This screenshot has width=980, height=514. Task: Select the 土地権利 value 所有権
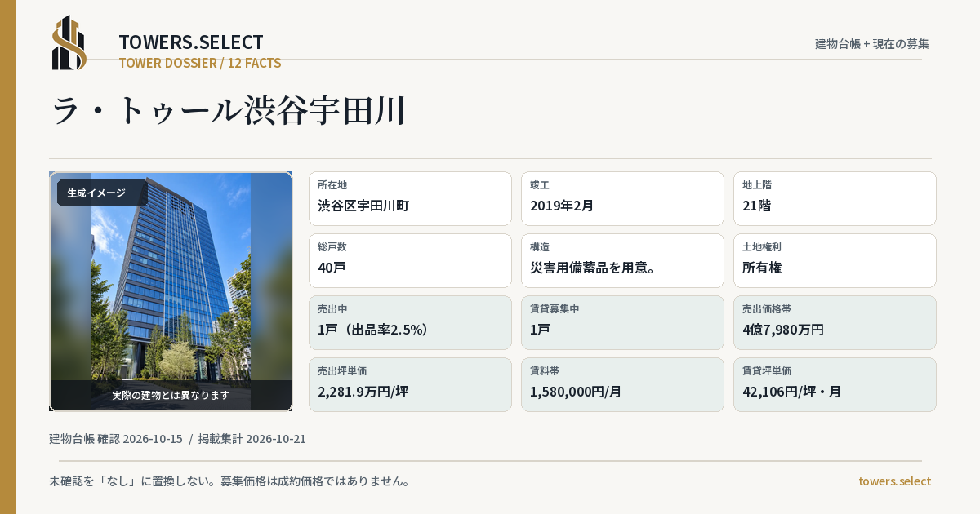762,267
